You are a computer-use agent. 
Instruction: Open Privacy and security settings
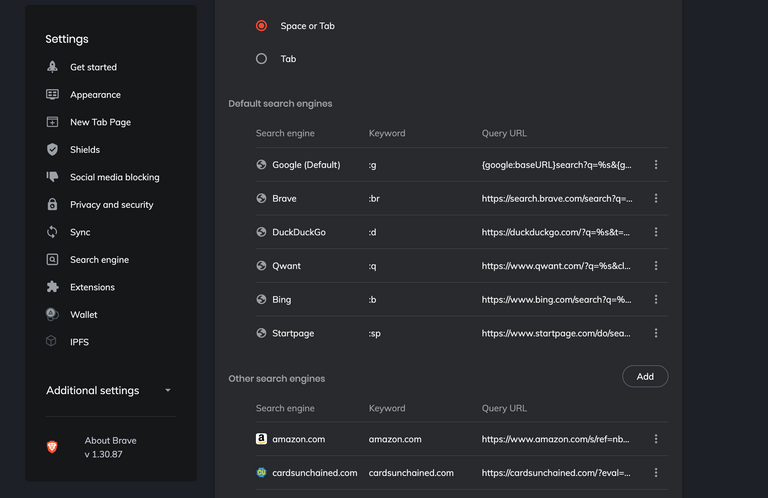112,205
